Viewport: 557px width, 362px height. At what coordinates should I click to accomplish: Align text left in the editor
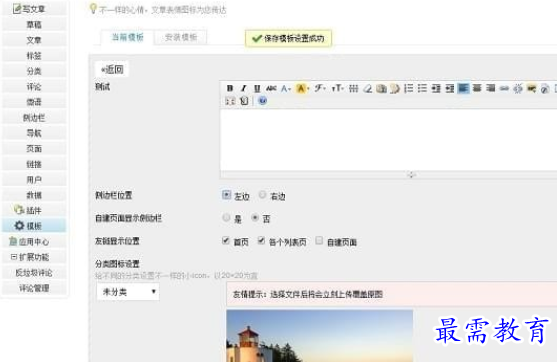click(463, 88)
